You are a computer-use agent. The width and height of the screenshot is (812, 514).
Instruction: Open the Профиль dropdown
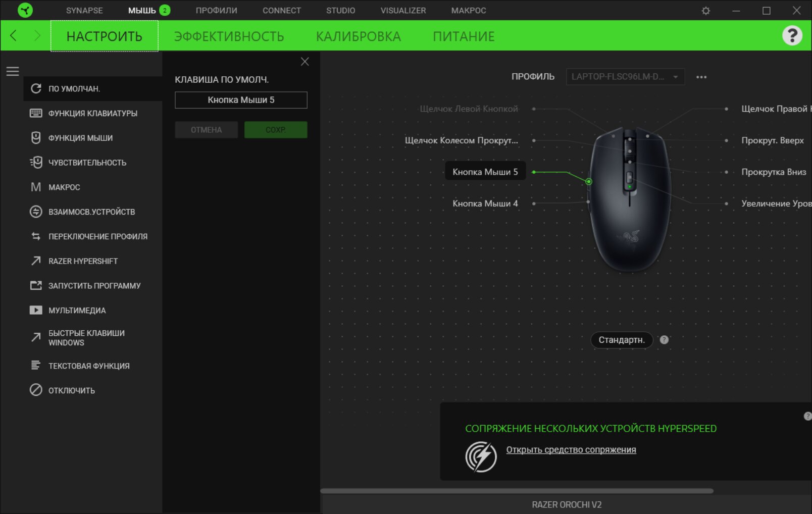click(x=625, y=77)
